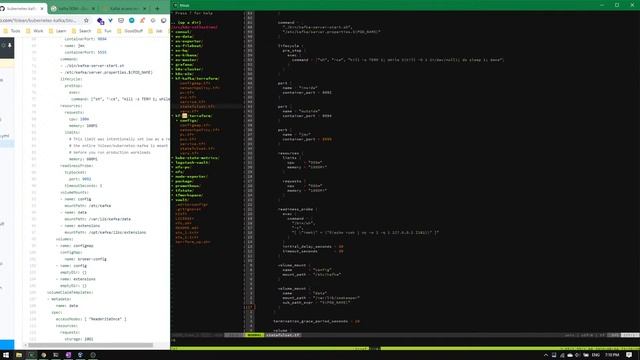This screenshot has width=640, height=360.
Task: Open the Work bookmark folder
Action: point(35,31)
